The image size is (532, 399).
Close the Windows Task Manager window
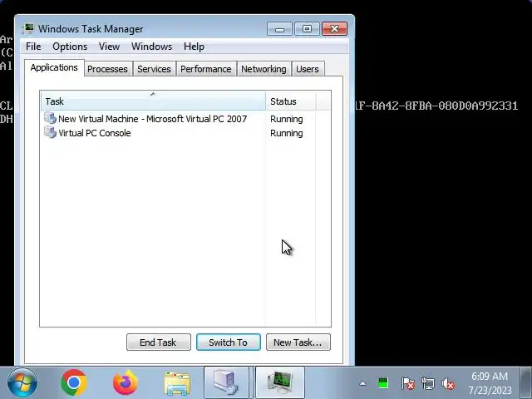[334, 29]
